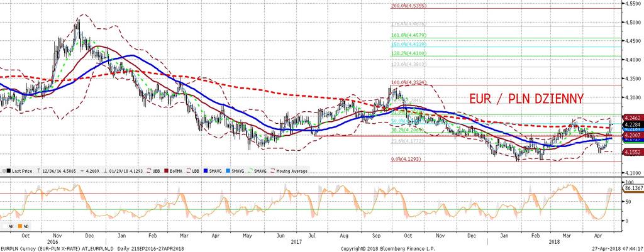Click the 4.2462 upper band price tag
The image size is (644, 252).
pyautogui.click(x=633, y=118)
